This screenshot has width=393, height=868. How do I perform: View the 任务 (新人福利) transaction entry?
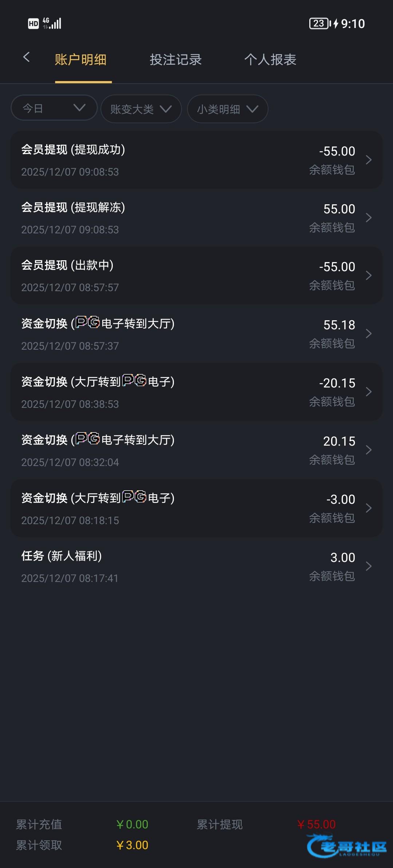tap(146, 566)
